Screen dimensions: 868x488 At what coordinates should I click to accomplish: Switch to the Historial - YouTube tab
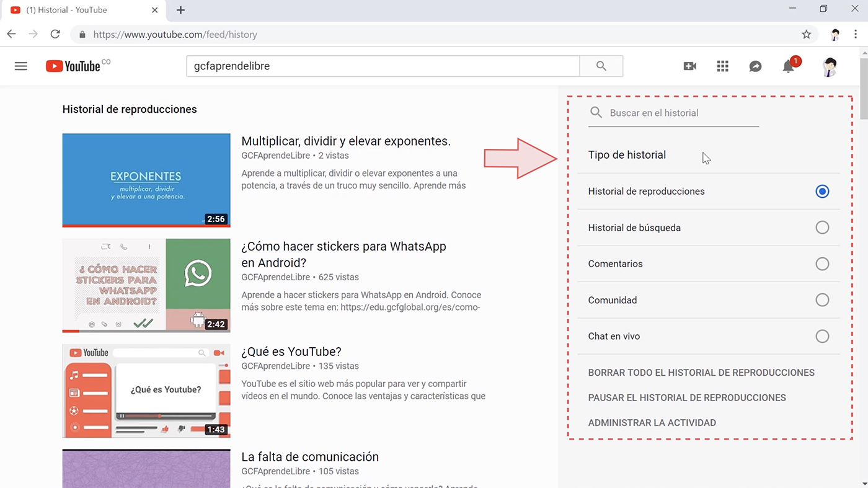point(84,11)
